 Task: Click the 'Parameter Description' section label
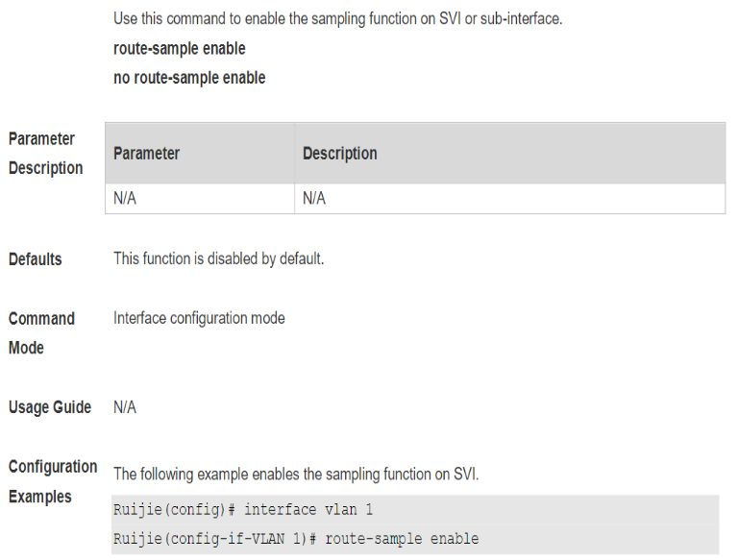point(46,154)
